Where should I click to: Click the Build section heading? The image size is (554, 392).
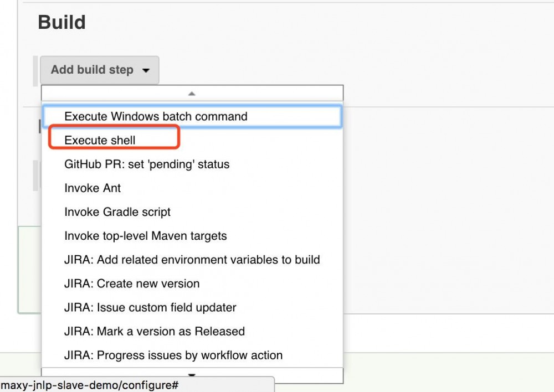pyautogui.click(x=61, y=22)
